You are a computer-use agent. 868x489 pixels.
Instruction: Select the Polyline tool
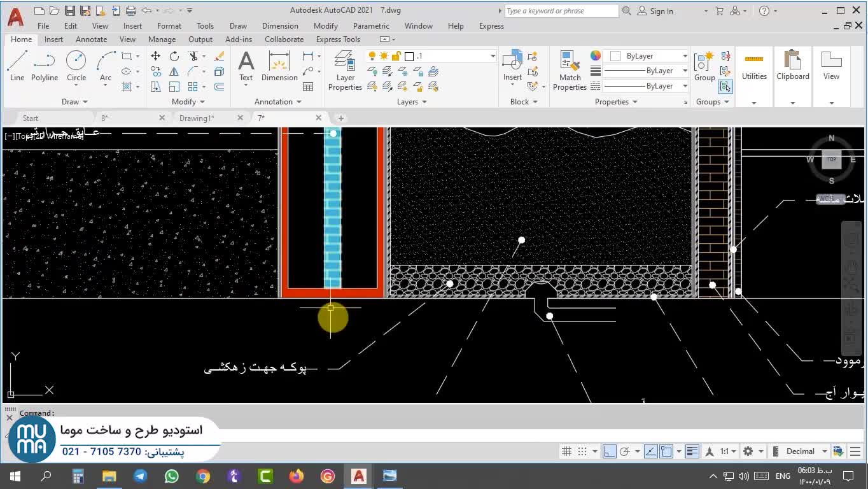pyautogui.click(x=44, y=67)
